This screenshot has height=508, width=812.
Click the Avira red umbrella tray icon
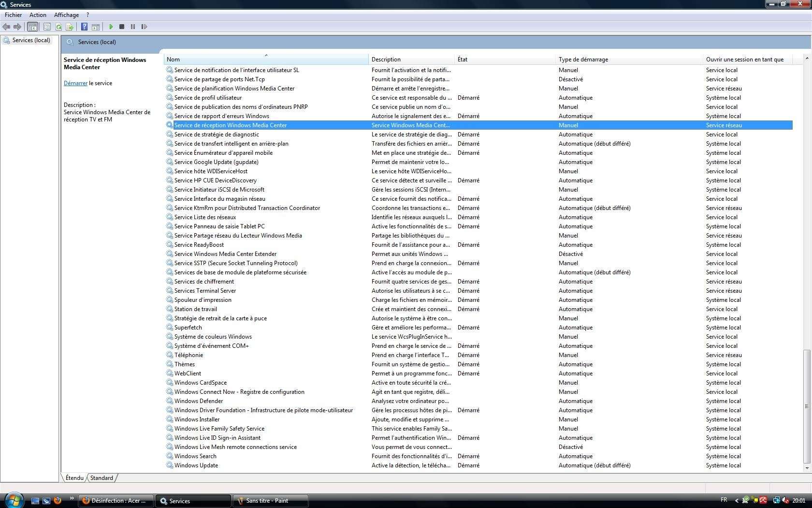(763, 500)
